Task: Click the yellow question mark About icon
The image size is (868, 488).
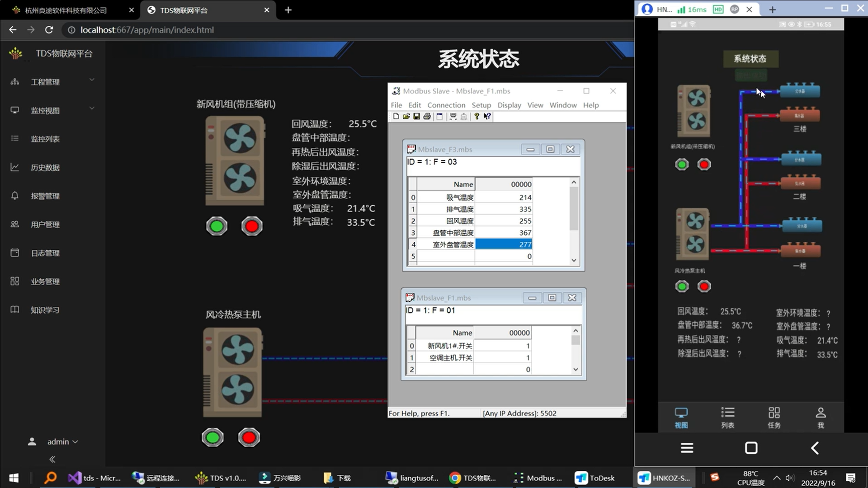Action: point(476,116)
